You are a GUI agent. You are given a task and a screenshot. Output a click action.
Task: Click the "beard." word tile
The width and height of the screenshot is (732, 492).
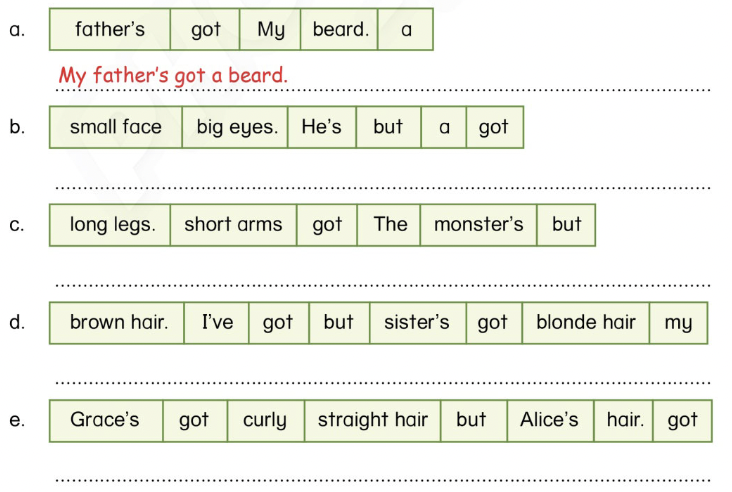tap(340, 30)
